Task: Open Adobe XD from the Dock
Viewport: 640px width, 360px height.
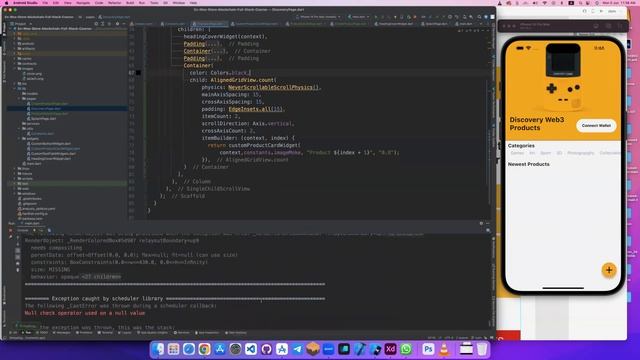Action: [x=391, y=349]
